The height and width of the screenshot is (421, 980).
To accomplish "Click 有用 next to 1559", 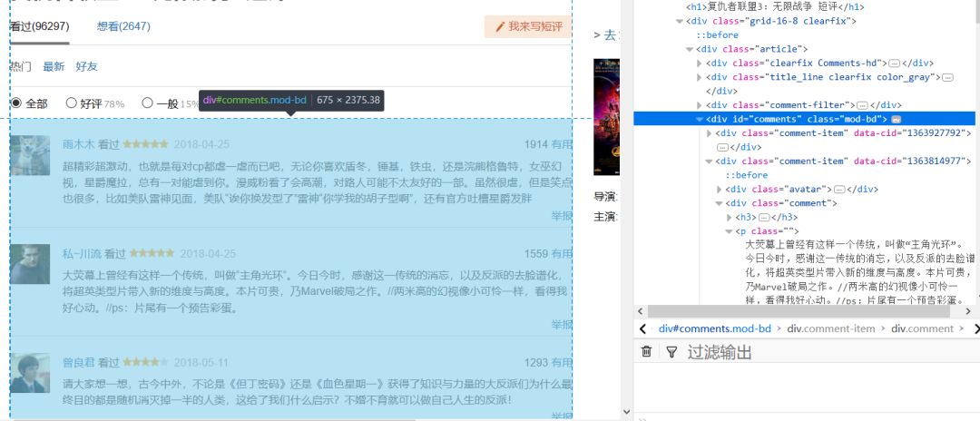I will click(562, 254).
